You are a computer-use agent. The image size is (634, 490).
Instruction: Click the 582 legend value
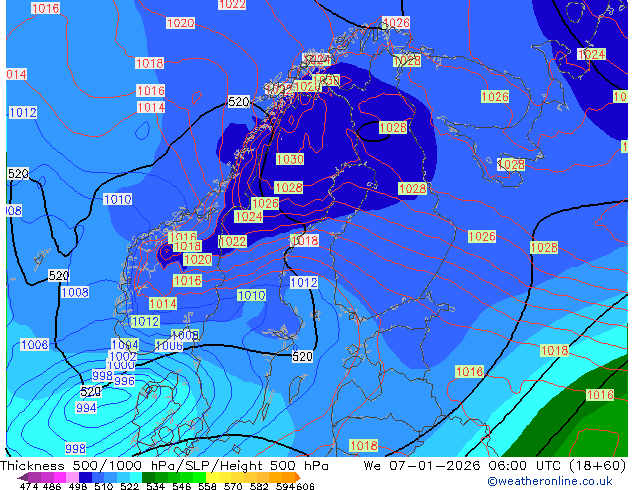[259, 486]
